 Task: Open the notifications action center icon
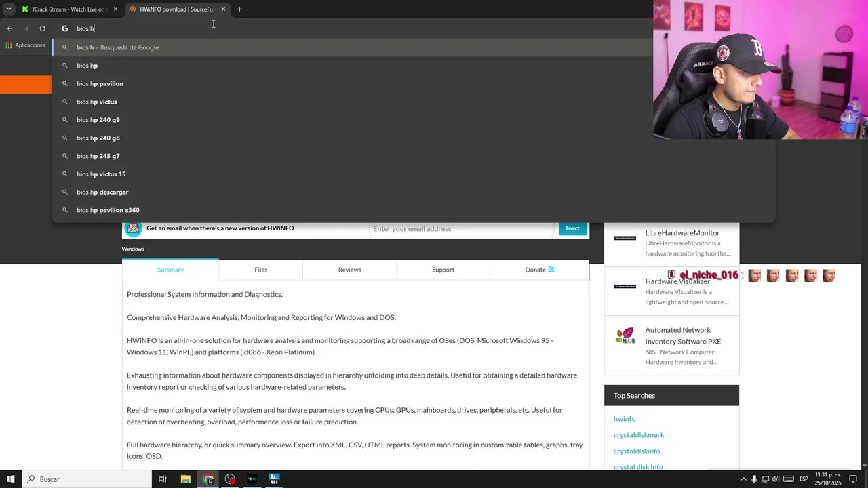(854, 479)
